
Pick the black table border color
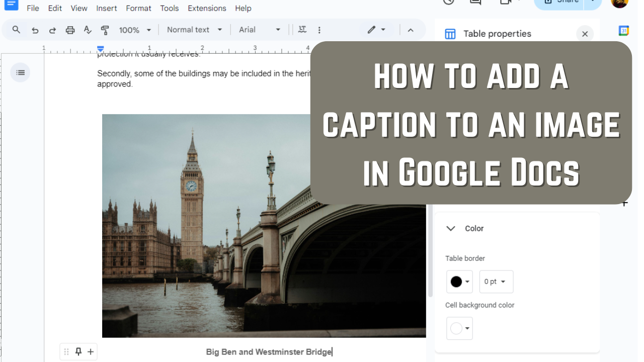point(459,282)
